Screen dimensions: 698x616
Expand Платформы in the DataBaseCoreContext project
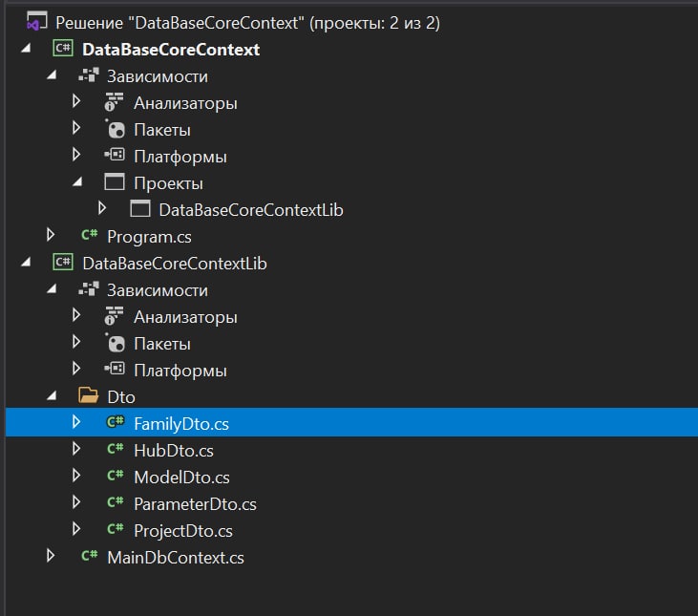[76, 155]
